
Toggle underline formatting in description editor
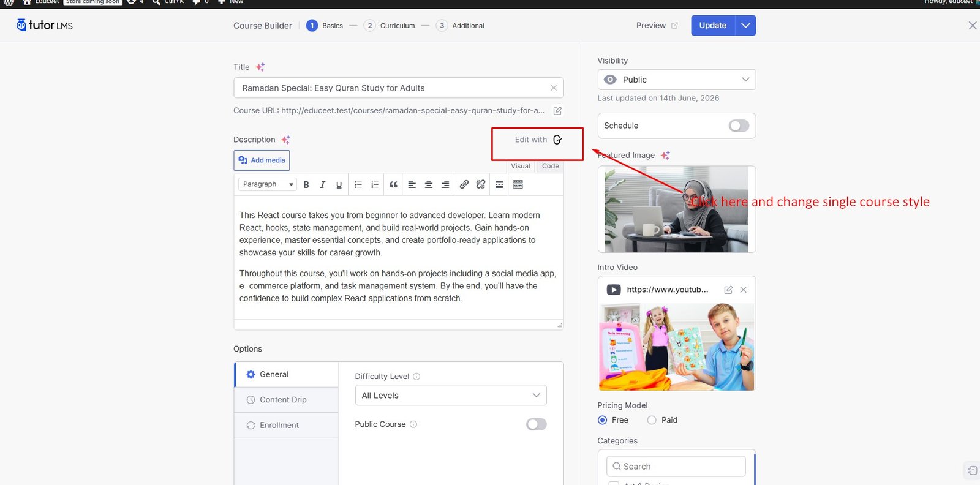tap(339, 184)
